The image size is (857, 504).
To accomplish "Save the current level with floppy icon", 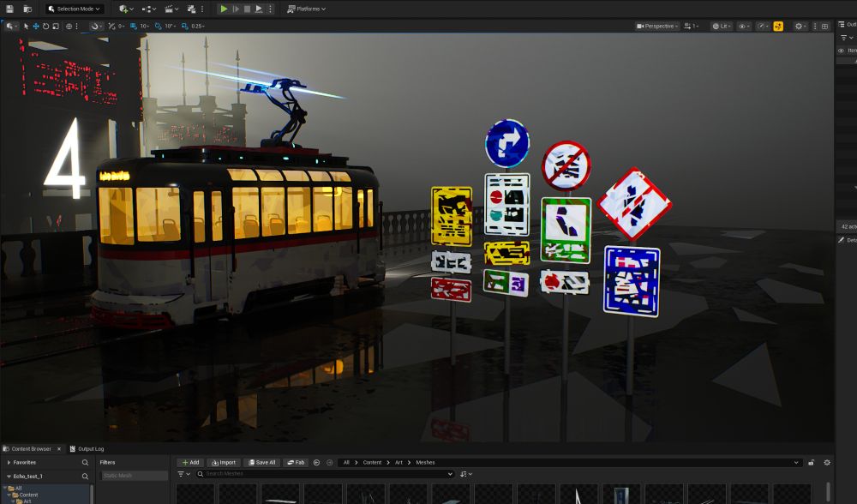I will coord(9,9).
